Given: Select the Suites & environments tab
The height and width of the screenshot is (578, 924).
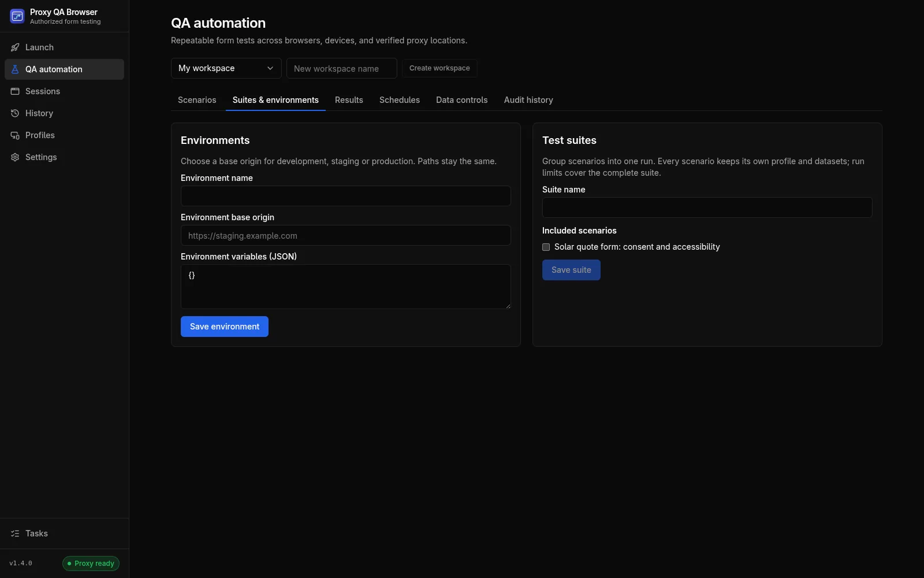Looking at the screenshot, I should coord(275,100).
